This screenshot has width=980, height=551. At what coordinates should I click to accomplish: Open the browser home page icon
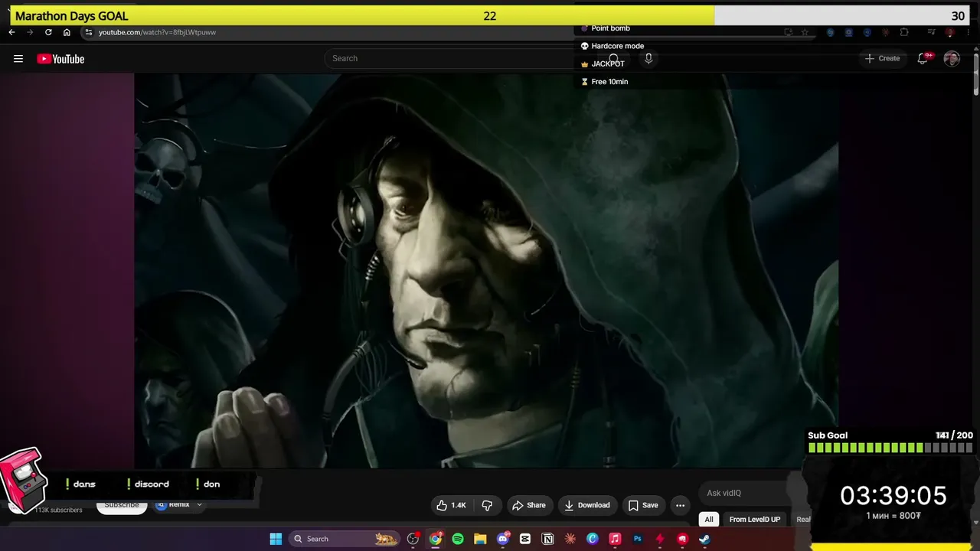[67, 32]
